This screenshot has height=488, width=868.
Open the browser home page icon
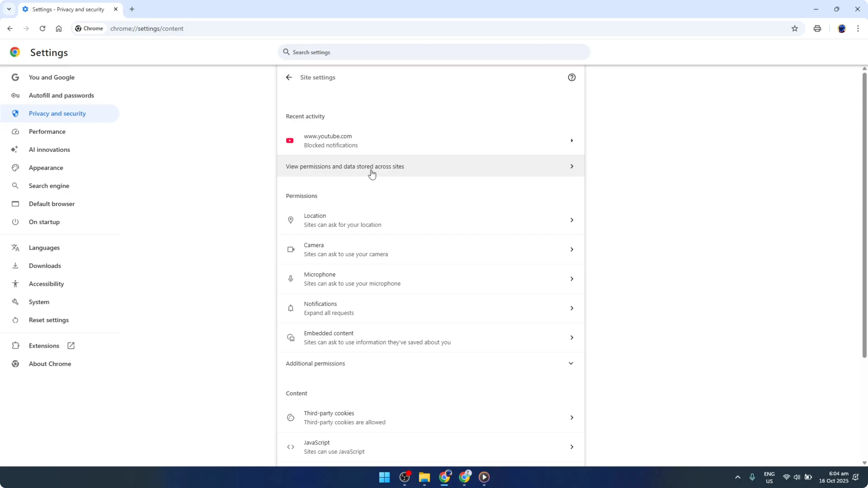click(59, 29)
